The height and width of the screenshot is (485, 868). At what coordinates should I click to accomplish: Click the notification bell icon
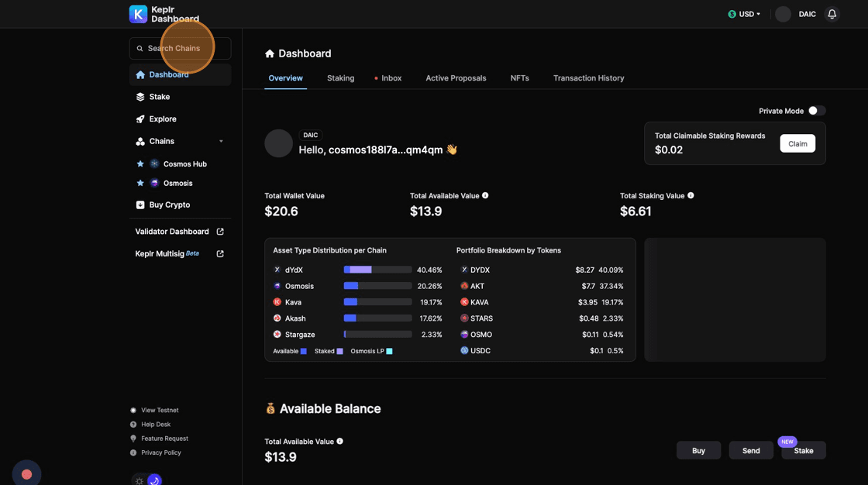832,14
